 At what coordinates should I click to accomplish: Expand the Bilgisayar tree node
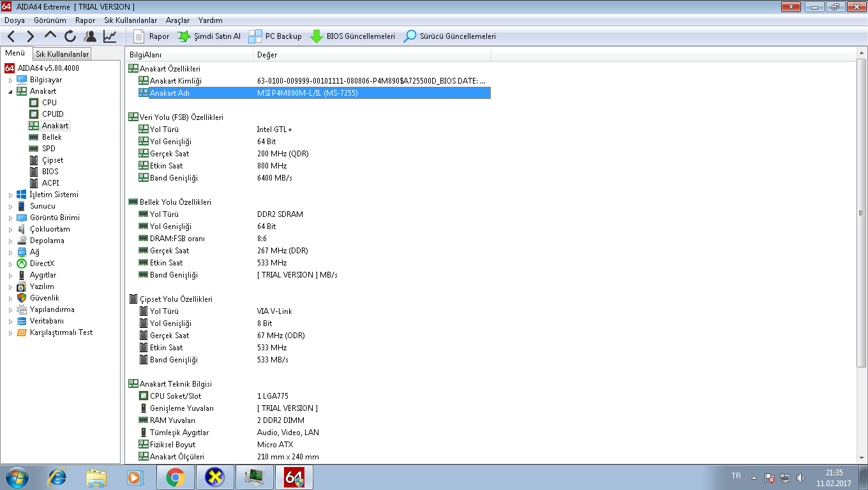tap(10, 80)
